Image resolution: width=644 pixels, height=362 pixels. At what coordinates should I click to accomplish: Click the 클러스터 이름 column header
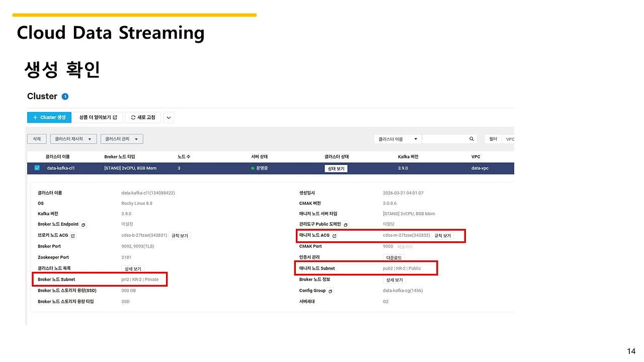[x=58, y=157]
